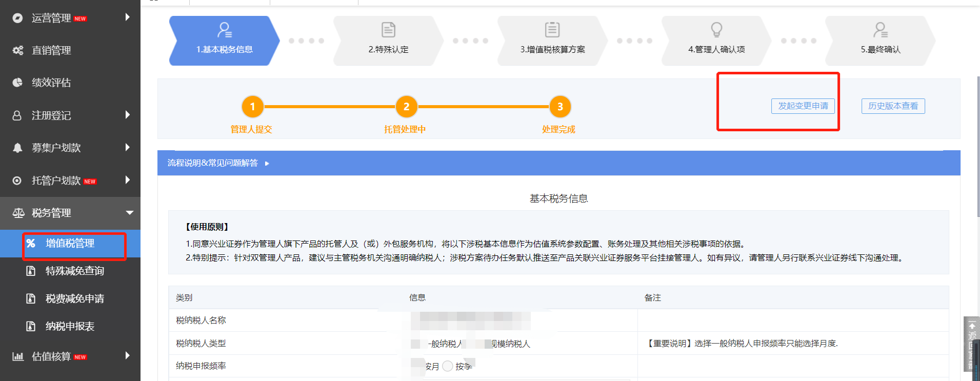This screenshot has width=980, height=381.
Task: Click the 【重要说明】 remark text
Action: tap(742, 343)
